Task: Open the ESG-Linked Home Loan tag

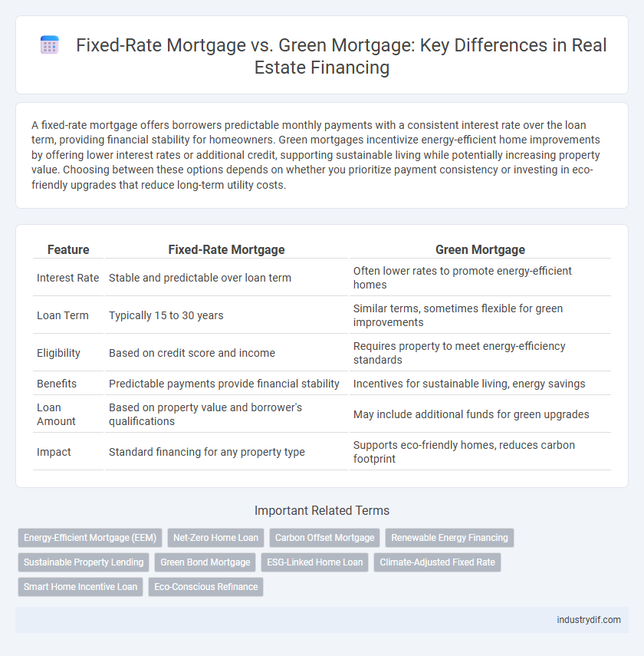Action: click(315, 562)
